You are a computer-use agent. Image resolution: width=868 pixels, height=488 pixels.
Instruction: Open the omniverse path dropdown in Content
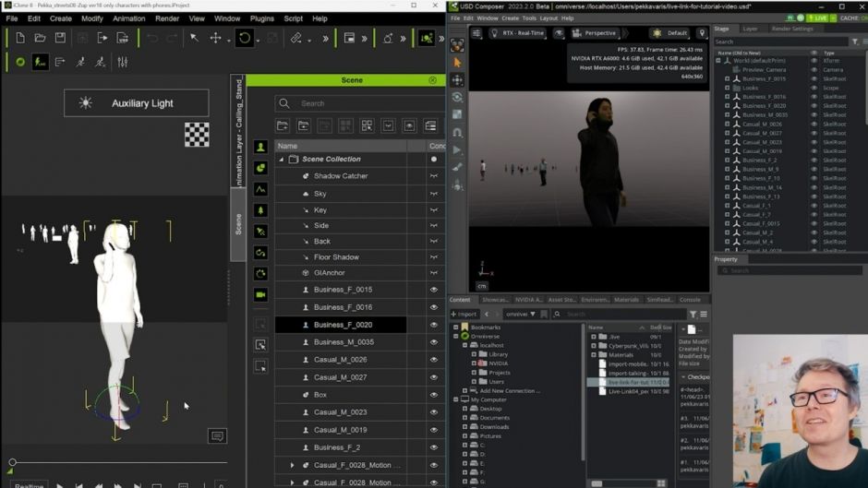[521, 315]
